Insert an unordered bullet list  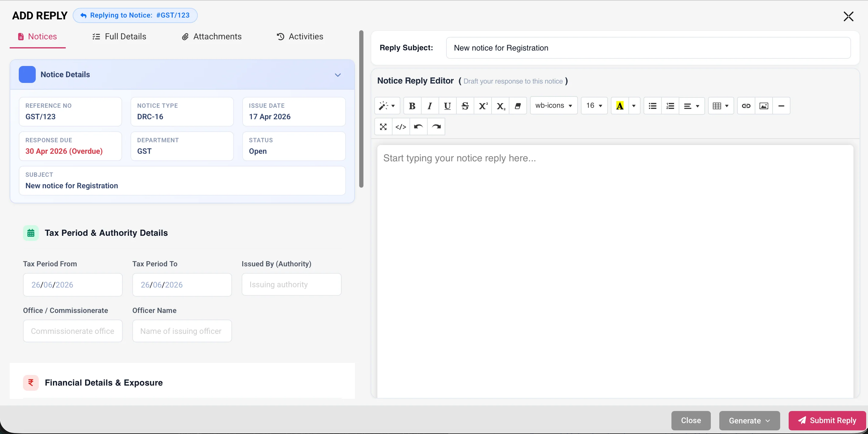(652, 106)
